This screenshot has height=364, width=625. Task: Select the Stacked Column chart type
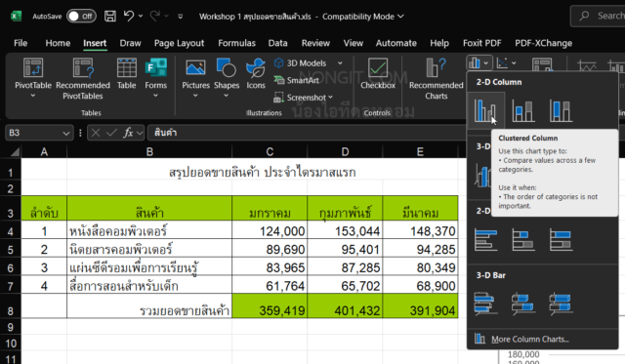pos(523,110)
